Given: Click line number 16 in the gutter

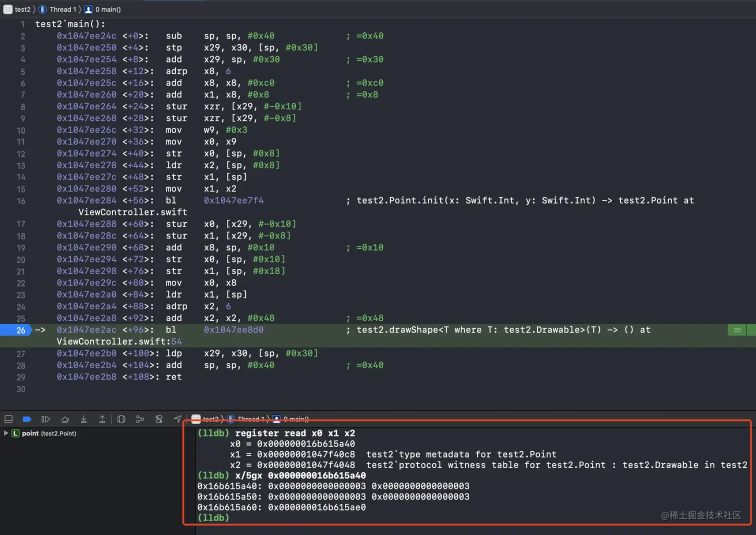Looking at the screenshot, I should click(20, 200).
